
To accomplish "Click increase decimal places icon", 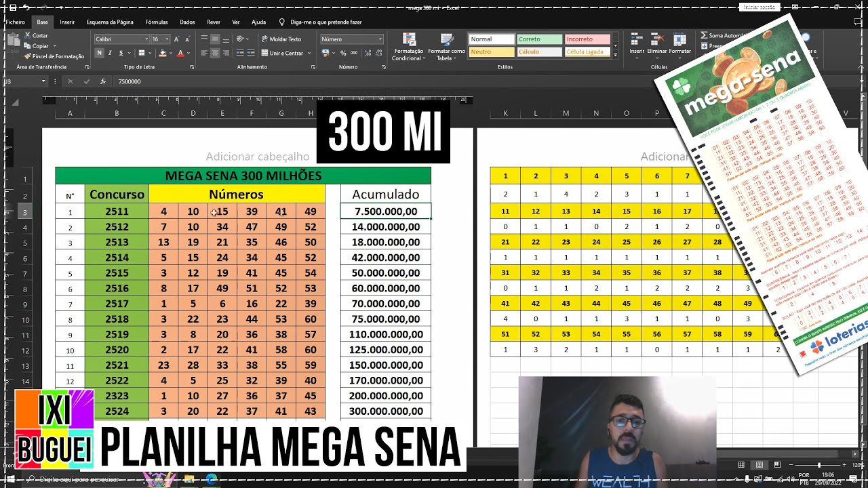I will coord(367,53).
